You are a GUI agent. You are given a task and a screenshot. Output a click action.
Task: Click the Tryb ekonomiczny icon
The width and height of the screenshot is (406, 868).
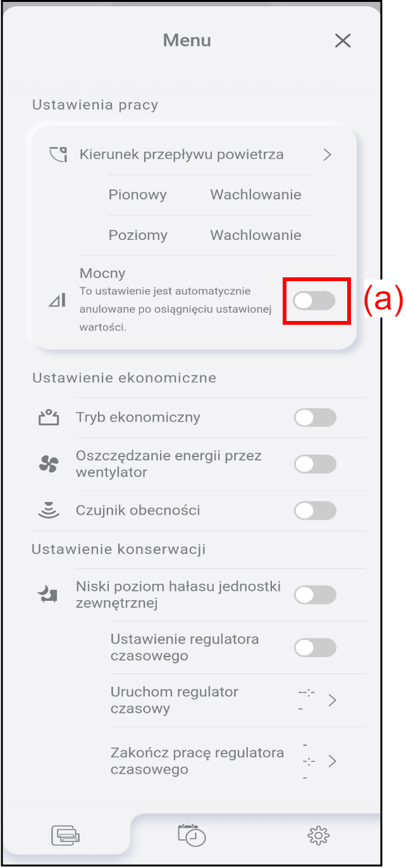[x=49, y=417]
